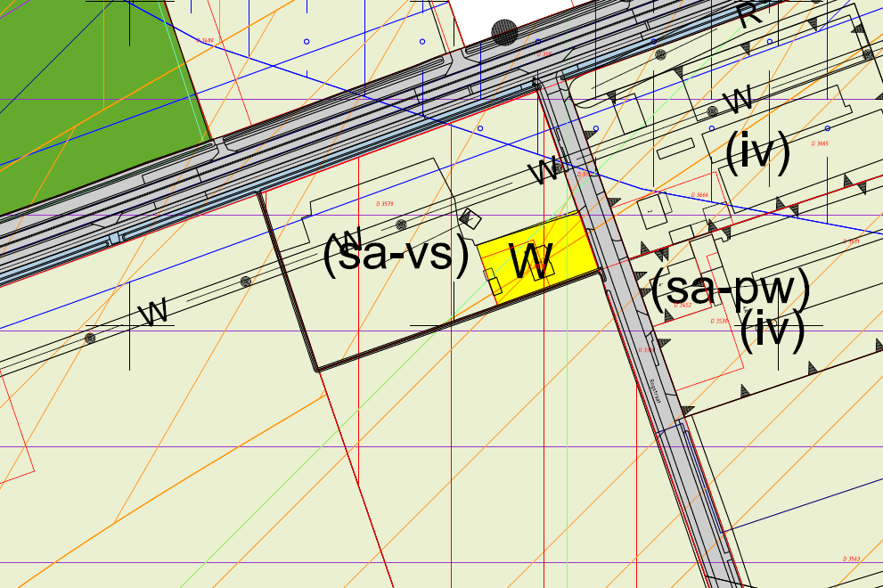Image resolution: width=883 pixels, height=588 pixels.
Task: Select the diamond marker beside the yellow parcel
Action: (x=470, y=218)
